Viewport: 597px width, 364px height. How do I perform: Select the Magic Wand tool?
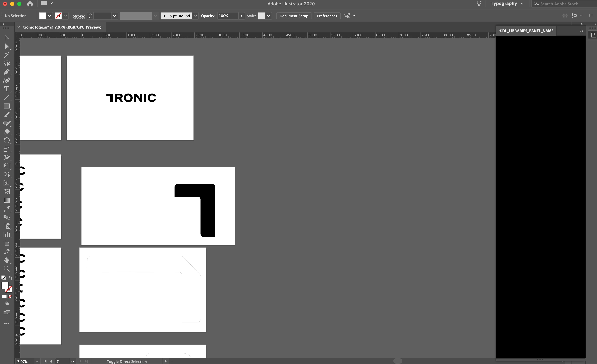pyautogui.click(x=7, y=55)
